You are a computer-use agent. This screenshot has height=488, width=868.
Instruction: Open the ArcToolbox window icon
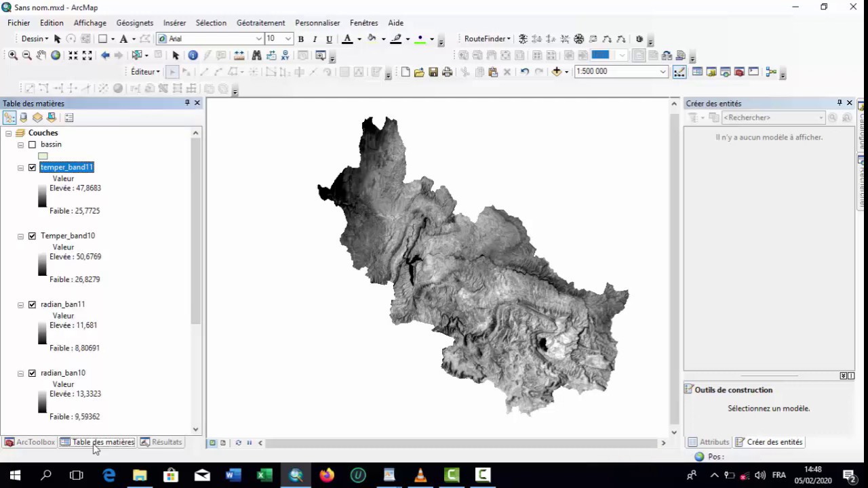(x=740, y=72)
